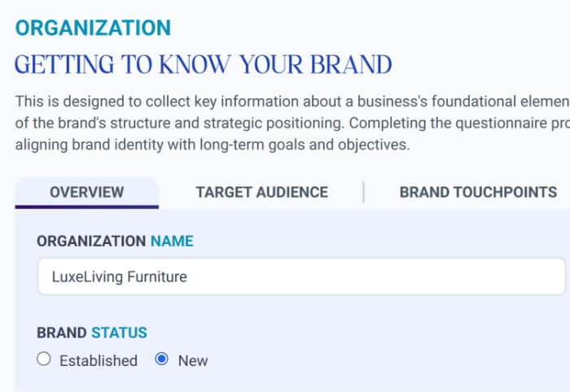Image resolution: width=570 pixels, height=392 pixels.
Task: Select the Overview tab
Action: 87,193
